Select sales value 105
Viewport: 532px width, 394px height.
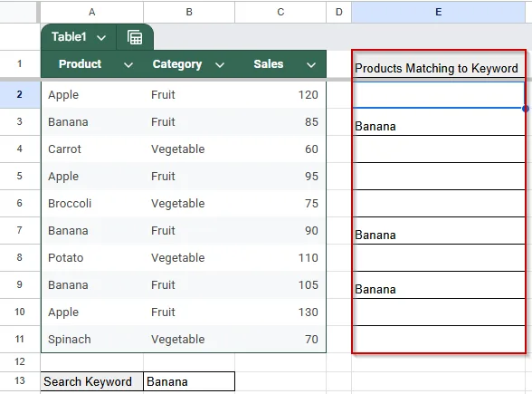(280, 285)
